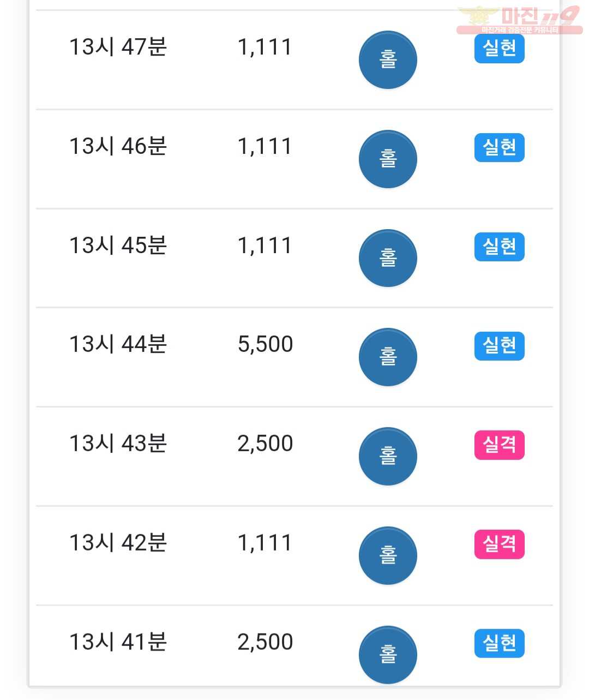Select the blue 실현 badge at 13시 46분

(500, 148)
